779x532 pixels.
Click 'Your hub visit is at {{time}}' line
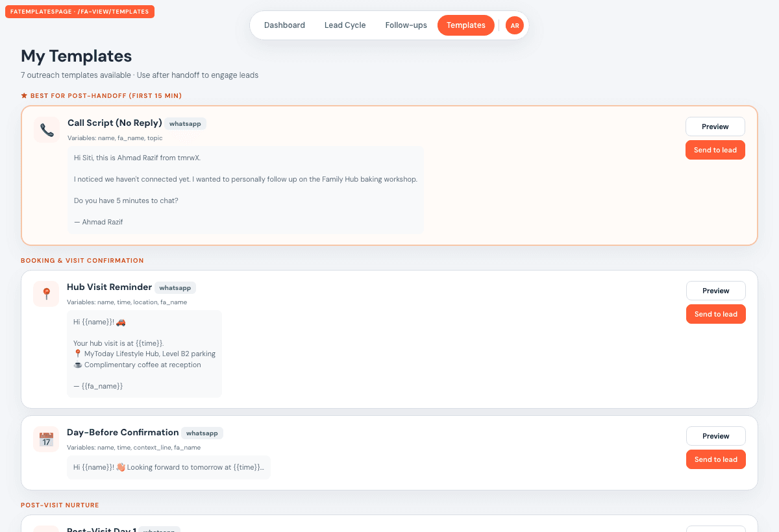coord(119,343)
